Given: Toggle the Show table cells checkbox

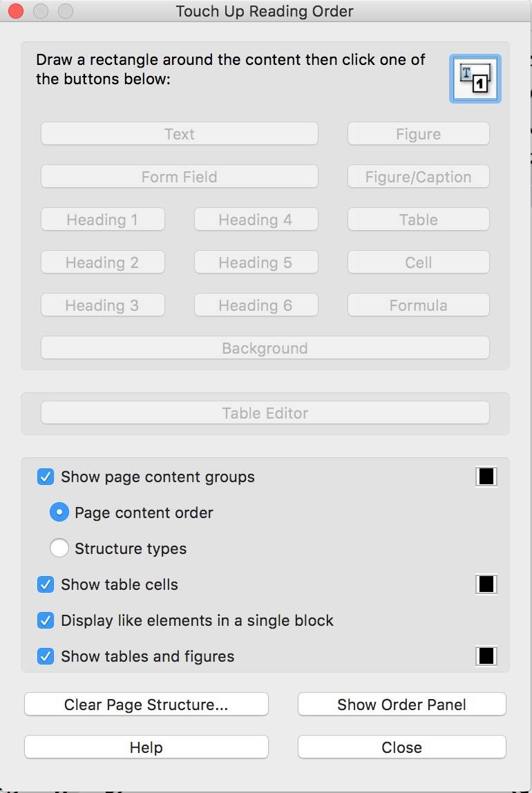Looking at the screenshot, I should point(46,584).
